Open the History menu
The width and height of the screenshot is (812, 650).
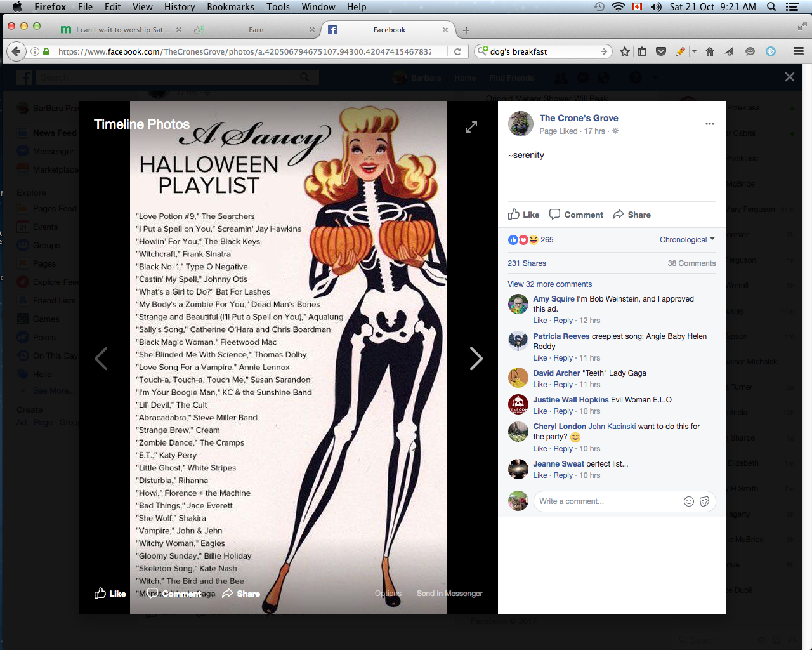point(180,7)
